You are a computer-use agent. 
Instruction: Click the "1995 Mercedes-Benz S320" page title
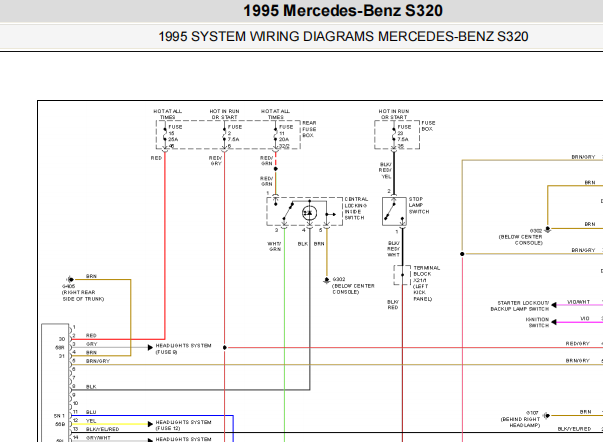343,10
